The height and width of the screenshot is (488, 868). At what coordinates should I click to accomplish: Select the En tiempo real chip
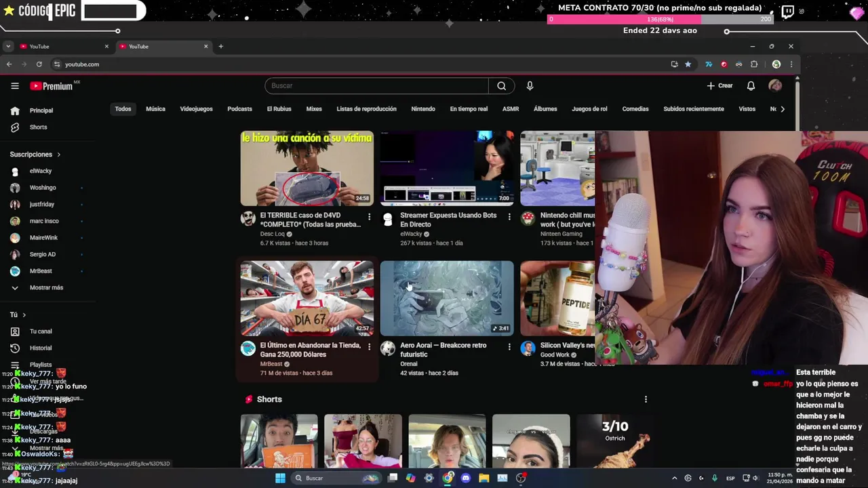click(x=469, y=109)
